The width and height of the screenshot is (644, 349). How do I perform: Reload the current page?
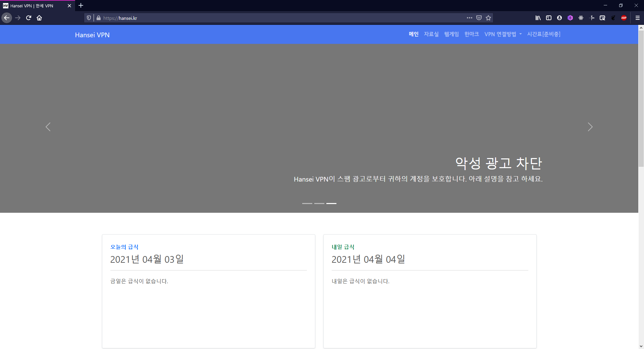point(29,18)
